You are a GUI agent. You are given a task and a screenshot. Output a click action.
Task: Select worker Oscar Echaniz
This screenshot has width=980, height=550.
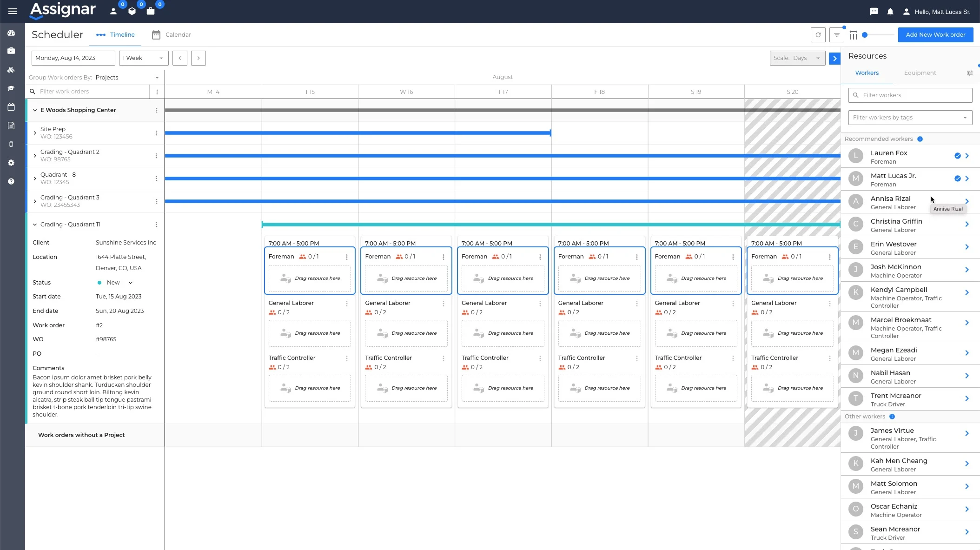[910, 510]
